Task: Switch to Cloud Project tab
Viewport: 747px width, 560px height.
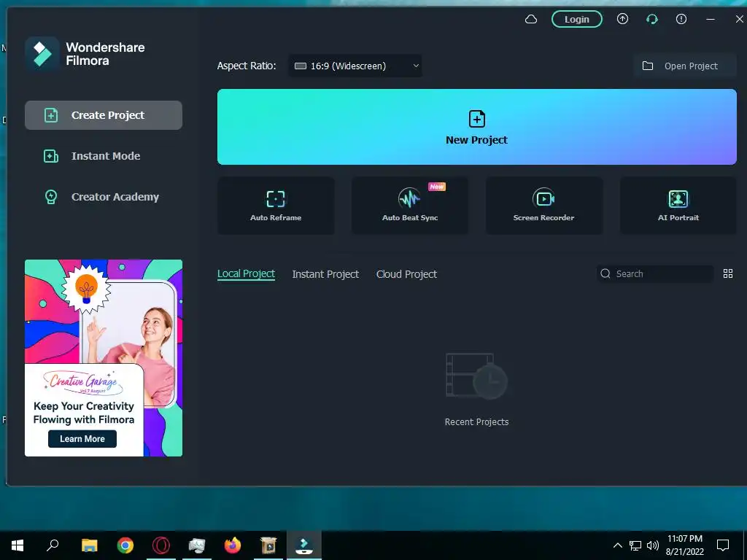Action: pos(406,274)
